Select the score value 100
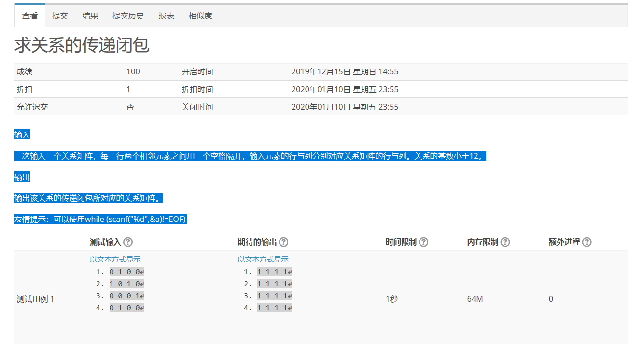The height and width of the screenshot is (344, 644). click(x=133, y=72)
